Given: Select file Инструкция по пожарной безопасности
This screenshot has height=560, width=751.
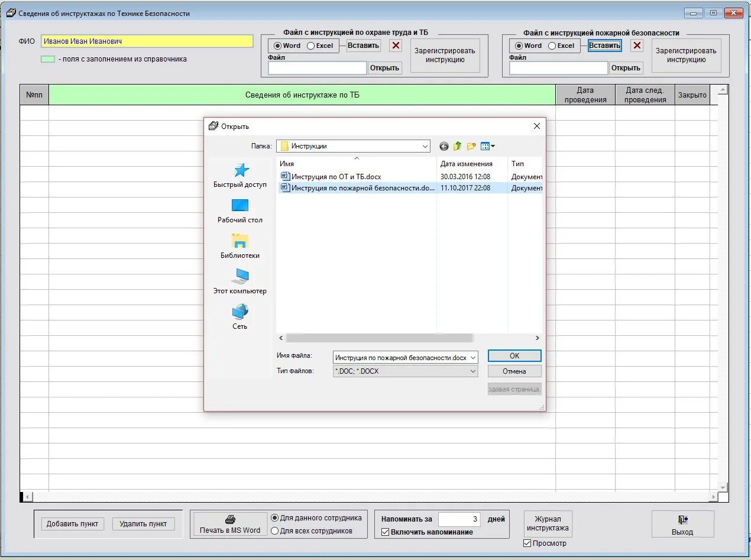Looking at the screenshot, I should 363,188.
